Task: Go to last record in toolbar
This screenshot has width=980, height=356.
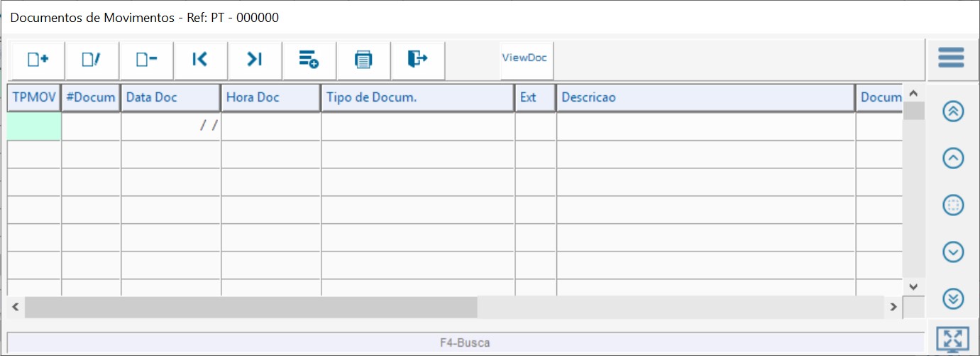Action: coord(255,60)
